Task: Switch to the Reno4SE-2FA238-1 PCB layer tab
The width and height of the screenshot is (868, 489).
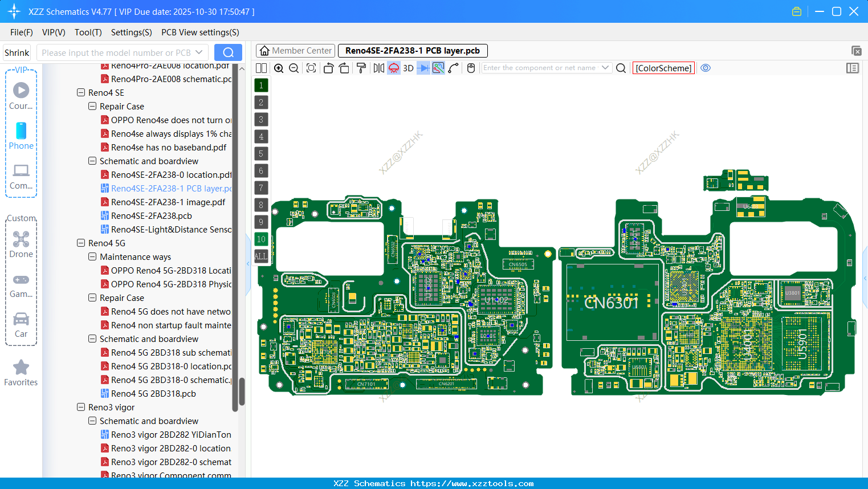Action: pos(412,51)
